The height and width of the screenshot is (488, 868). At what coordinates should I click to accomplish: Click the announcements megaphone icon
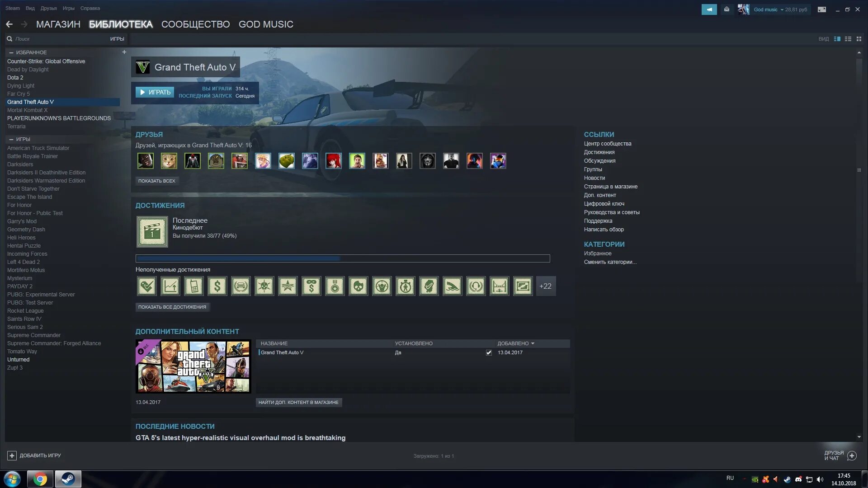[x=709, y=9]
